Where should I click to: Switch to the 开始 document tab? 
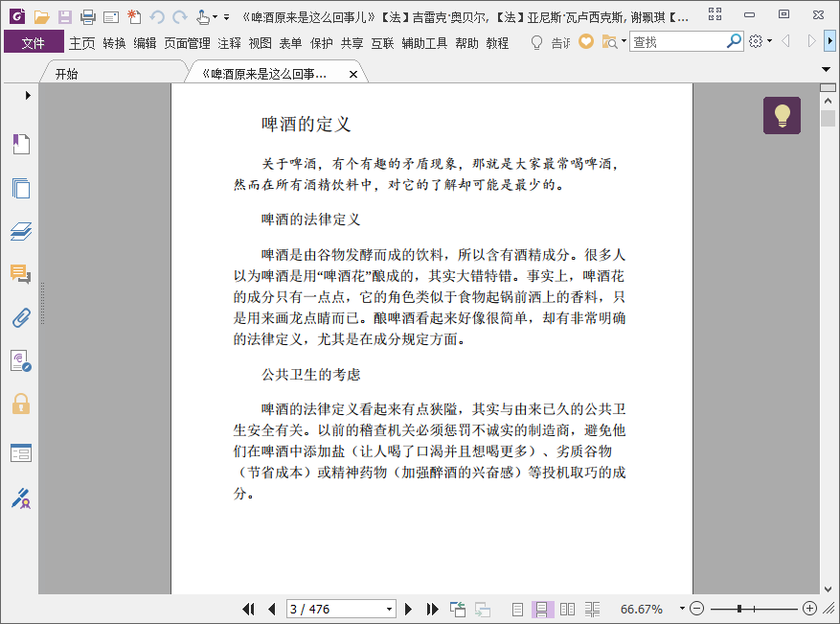point(66,74)
